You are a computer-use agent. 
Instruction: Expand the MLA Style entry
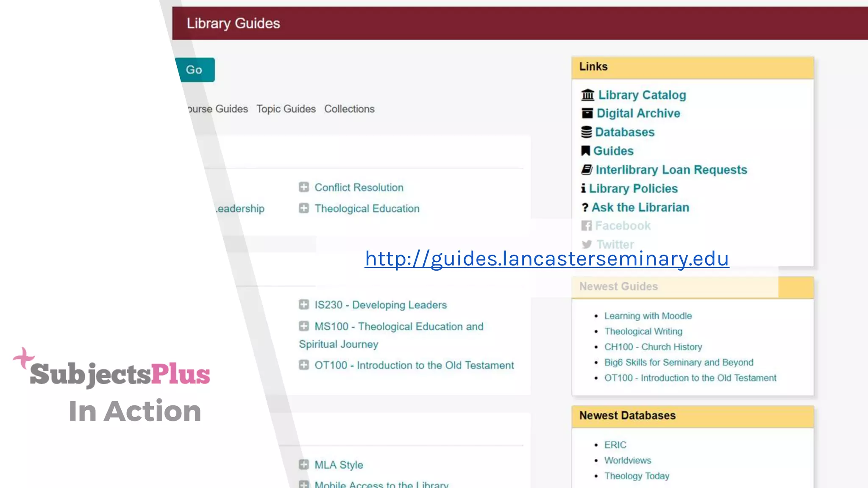(303, 465)
